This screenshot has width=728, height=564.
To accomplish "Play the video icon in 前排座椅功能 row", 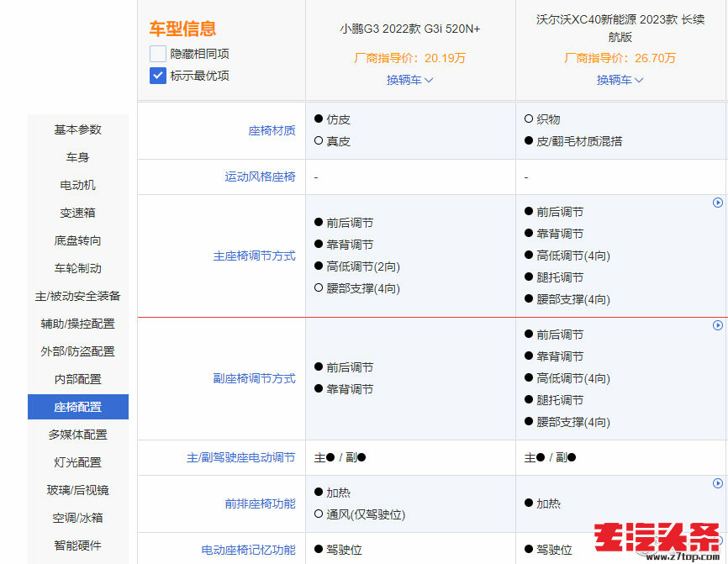I will tap(718, 483).
